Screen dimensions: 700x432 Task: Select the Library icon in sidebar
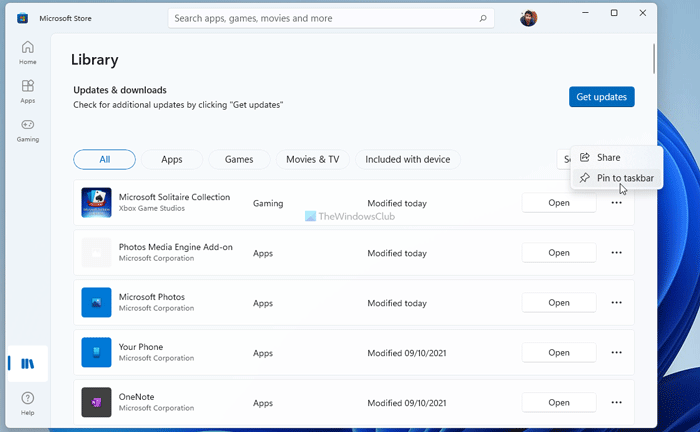pyautogui.click(x=27, y=363)
